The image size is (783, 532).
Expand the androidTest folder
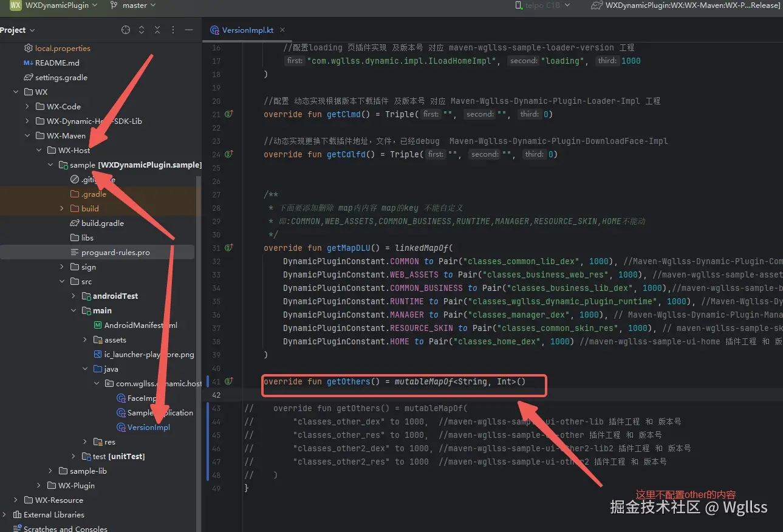point(74,296)
